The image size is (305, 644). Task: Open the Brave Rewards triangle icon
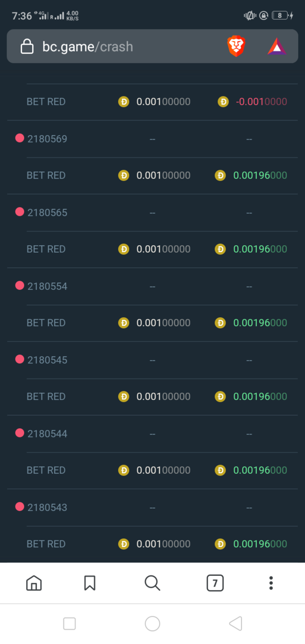pyautogui.click(x=277, y=47)
